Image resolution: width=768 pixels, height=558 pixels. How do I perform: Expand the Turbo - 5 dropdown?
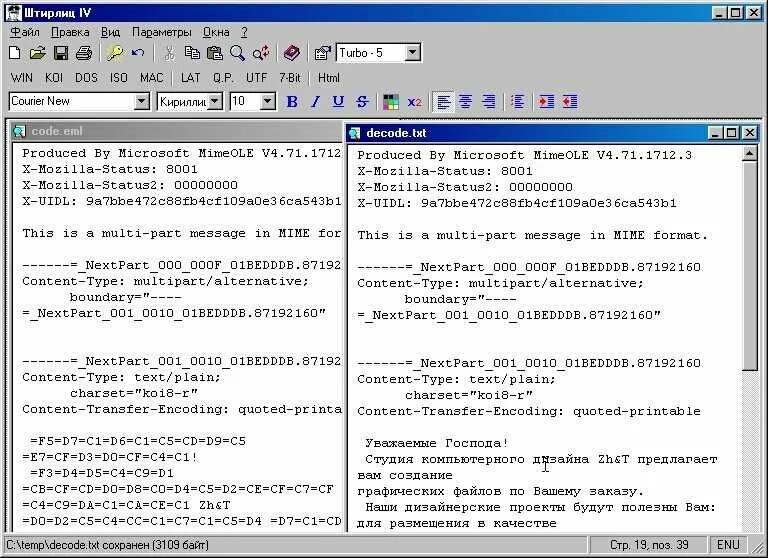412,52
